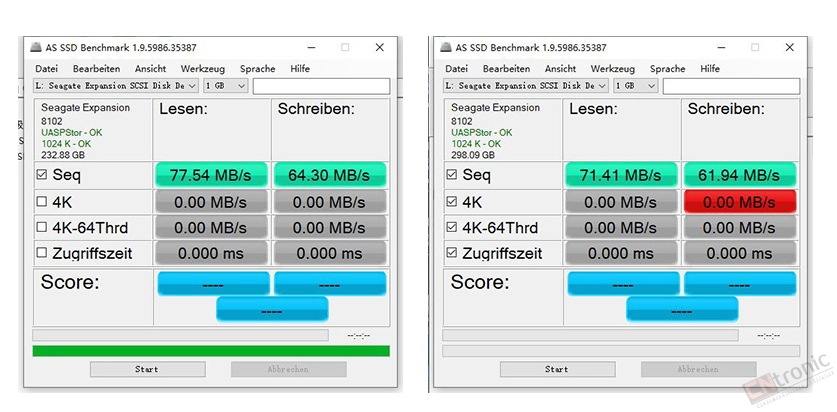Minimize the right AS SSD Benchmark window

(x=721, y=47)
